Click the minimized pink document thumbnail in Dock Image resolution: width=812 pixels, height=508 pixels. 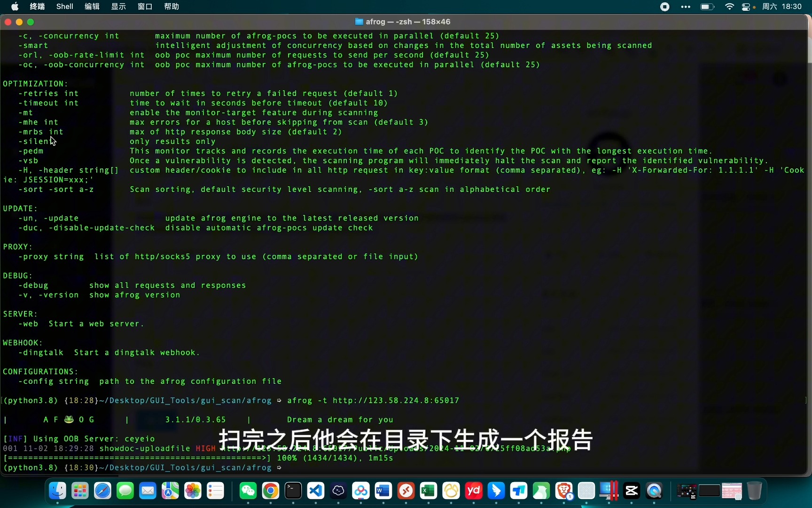click(x=732, y=491)
